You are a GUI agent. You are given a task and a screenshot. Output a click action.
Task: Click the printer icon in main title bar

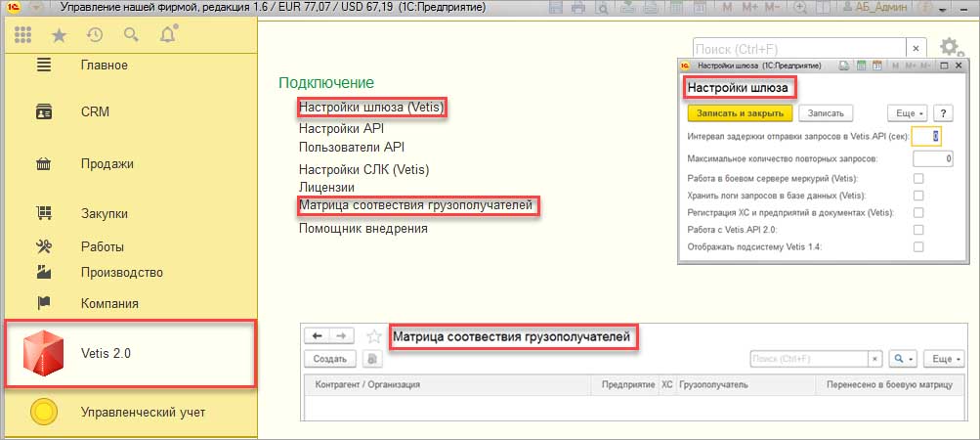pos(579,8)
